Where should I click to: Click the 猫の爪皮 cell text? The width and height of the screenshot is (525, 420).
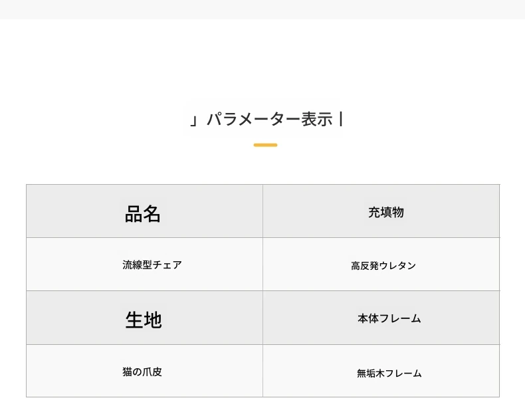click(x=142, y=371)
